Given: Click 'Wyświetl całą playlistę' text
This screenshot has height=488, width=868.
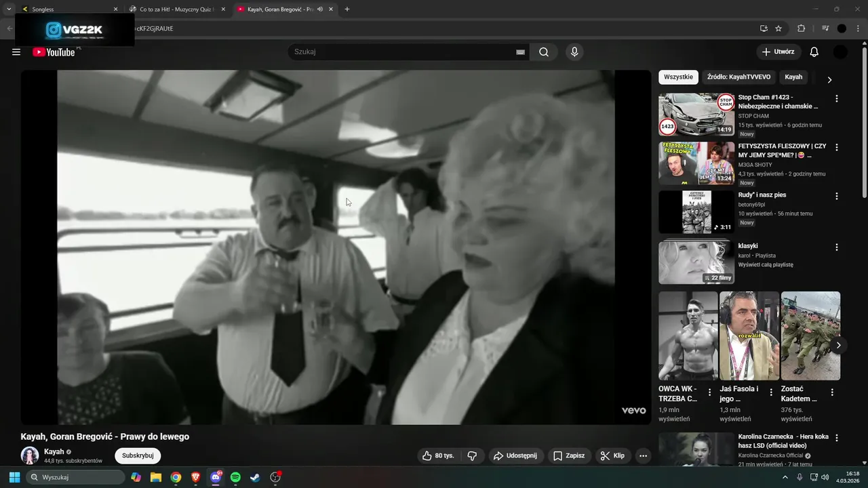Looking at the screenshot, I should [766, 265].
